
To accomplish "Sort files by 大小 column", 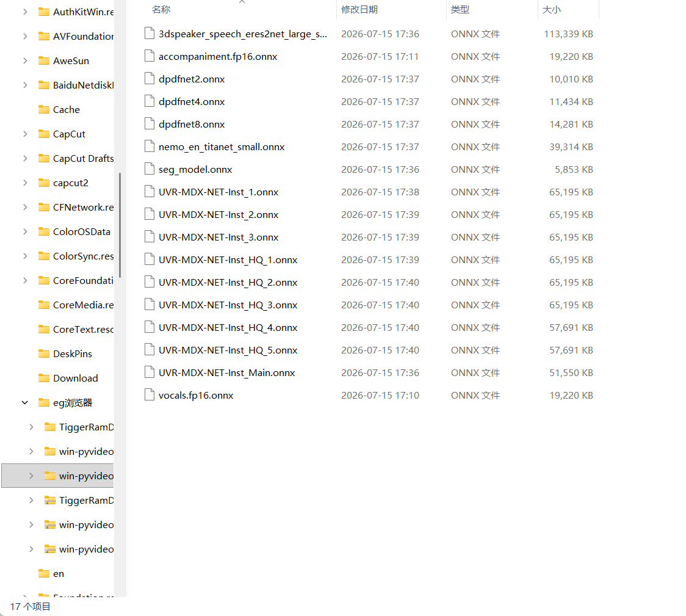I will (551, 10).
